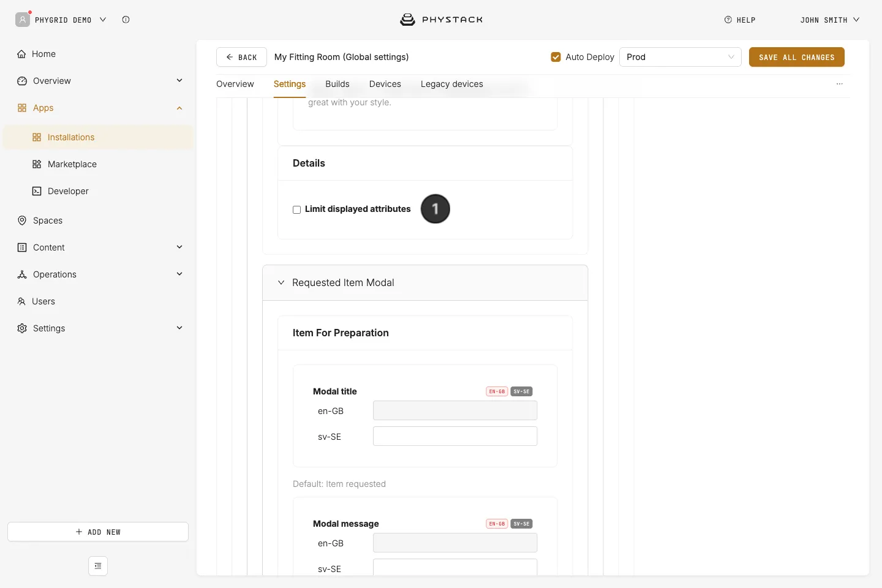Switch to the Devices tab

click(385, 84)
